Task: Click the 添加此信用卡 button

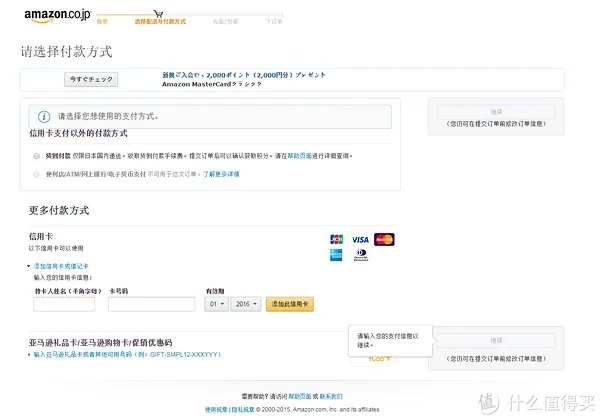Action: (290, 304)
